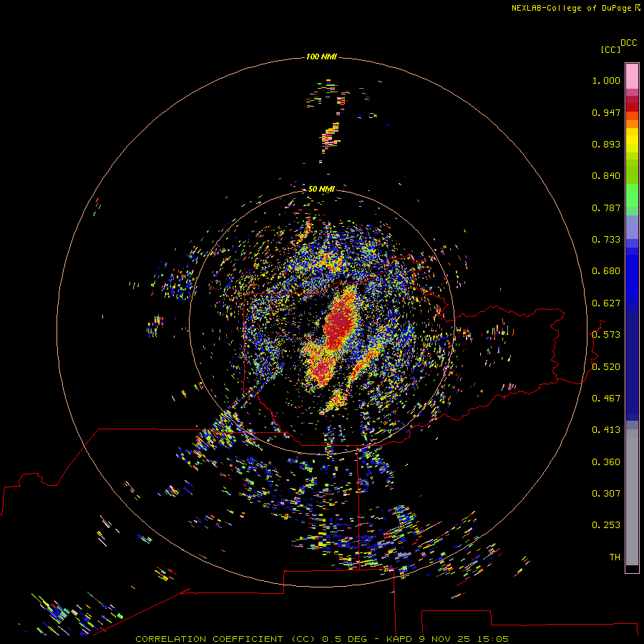This screenshot has width=644, height=644.
Task: Click the 15:05 timestamp in the caption
Action: pos(493,639)
